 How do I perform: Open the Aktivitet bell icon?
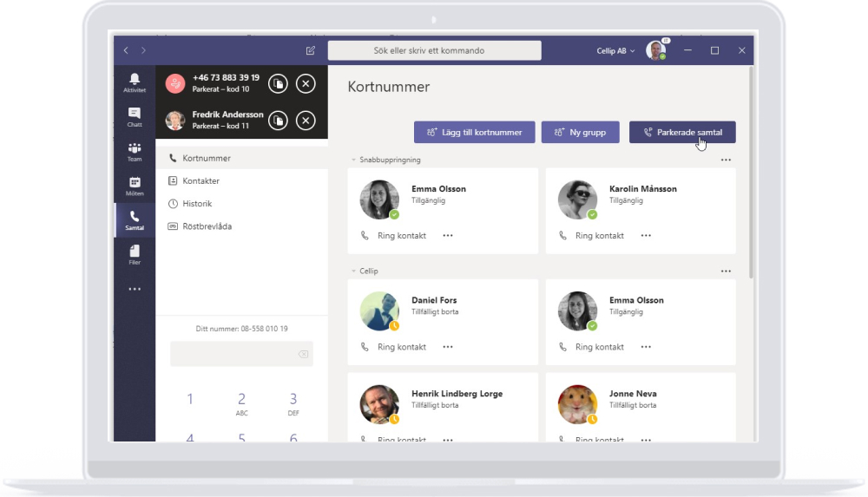[x=134, y=82]
